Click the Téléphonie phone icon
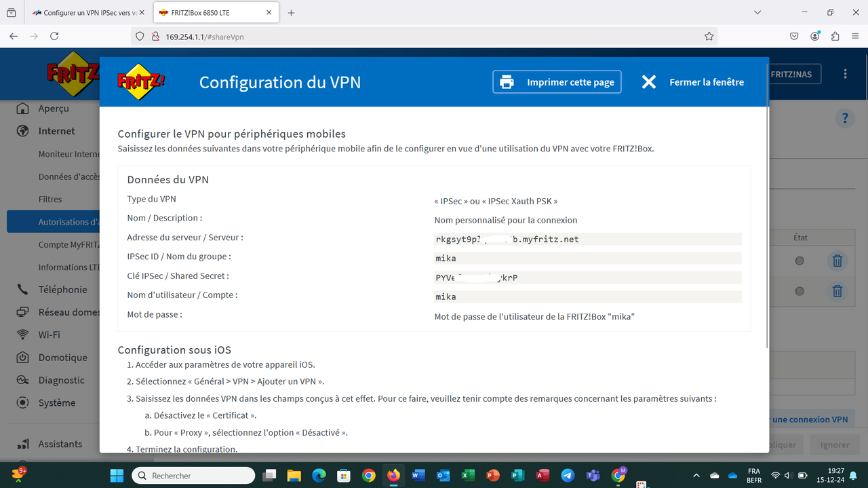 23,289
